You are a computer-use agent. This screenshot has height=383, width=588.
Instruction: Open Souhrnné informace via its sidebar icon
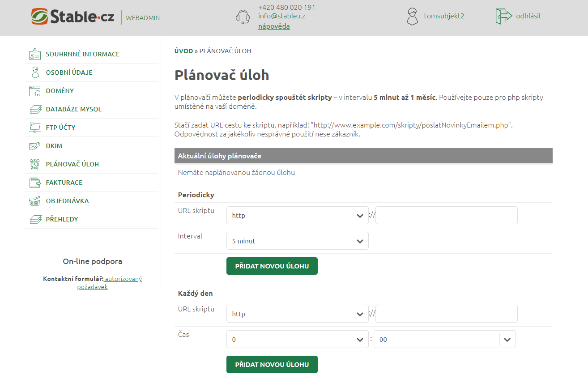tap(35, 54)
